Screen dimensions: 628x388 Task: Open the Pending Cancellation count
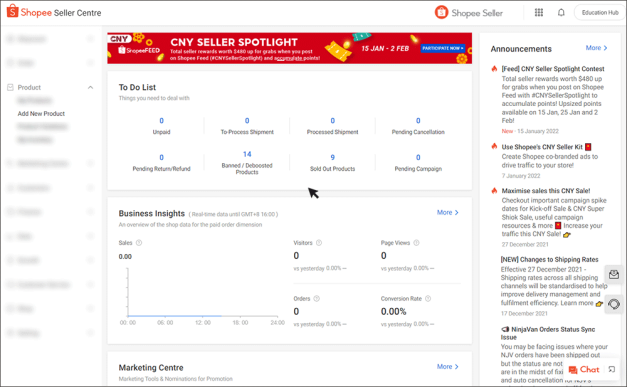(x=418, y=121)
